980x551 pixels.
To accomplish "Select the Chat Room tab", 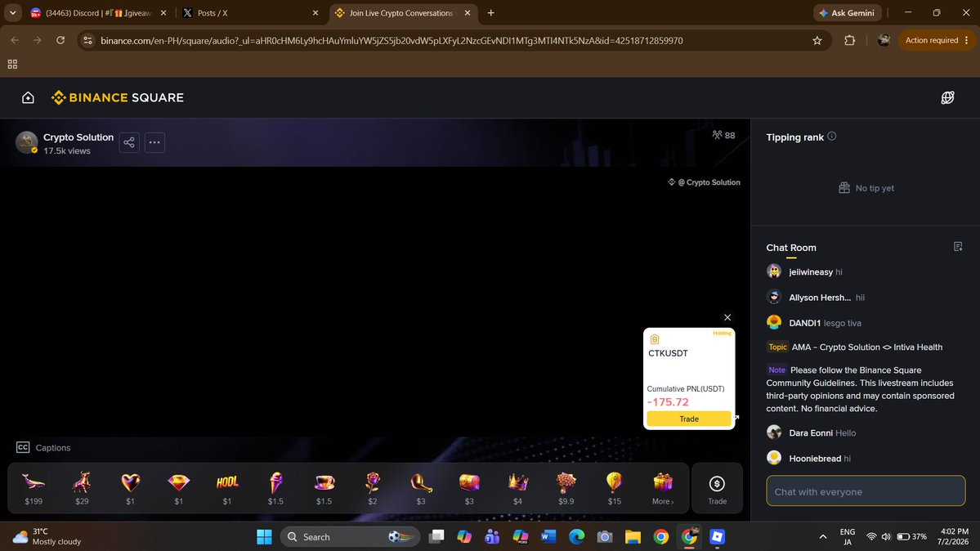I will click(x=791, y=248).
